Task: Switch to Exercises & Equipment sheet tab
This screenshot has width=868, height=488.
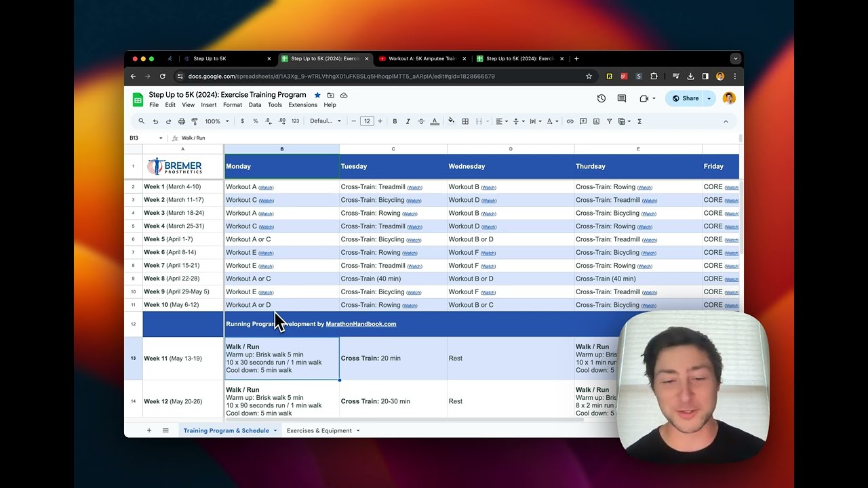Action: (319, 430)
